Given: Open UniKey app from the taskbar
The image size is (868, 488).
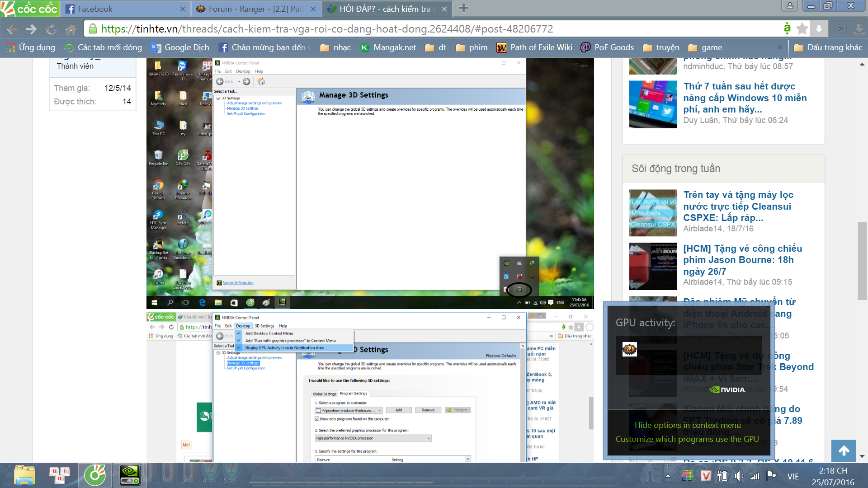Looking at the screenshot, I should (60, 475).
